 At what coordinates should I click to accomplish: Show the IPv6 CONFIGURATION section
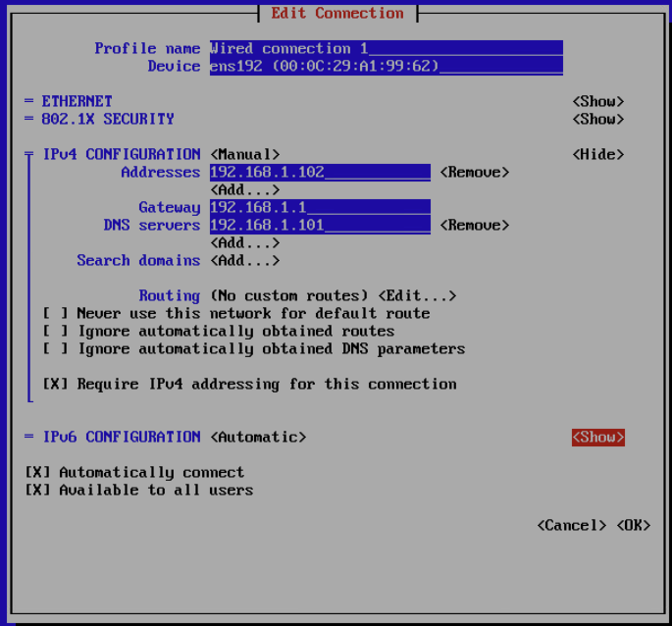pos(598,438)
